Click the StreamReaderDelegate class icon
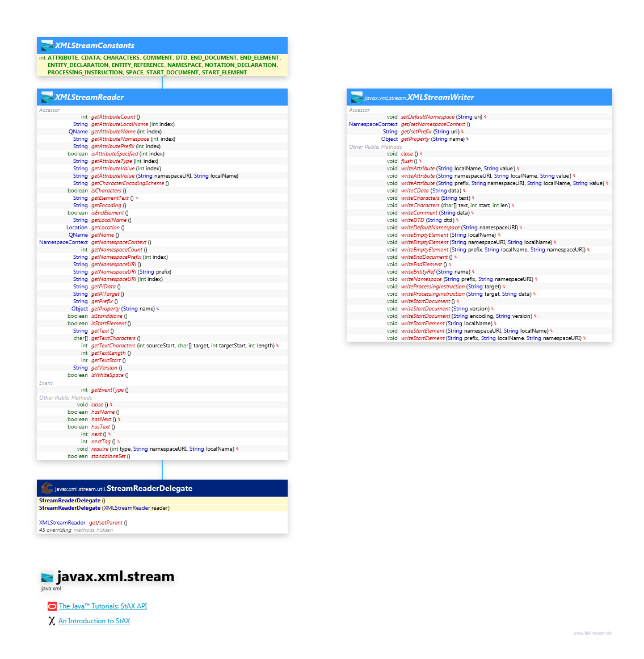 (x=47, y=488)
